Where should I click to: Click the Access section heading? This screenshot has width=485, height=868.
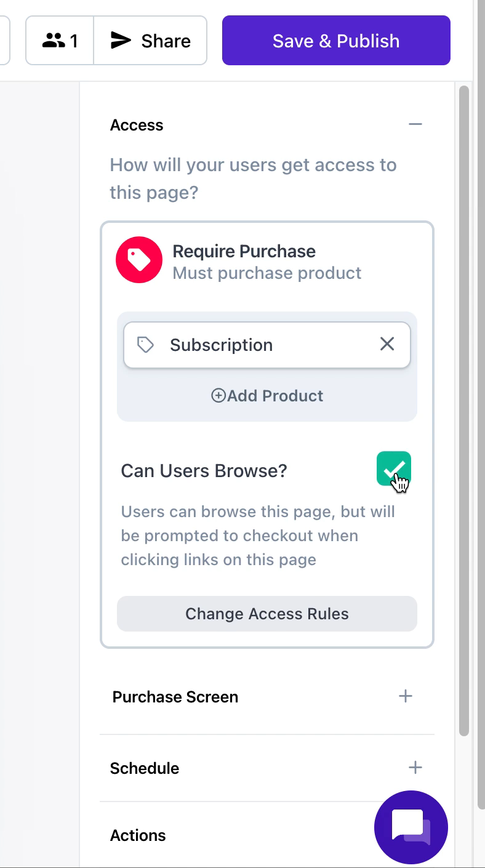pos(137,125)
